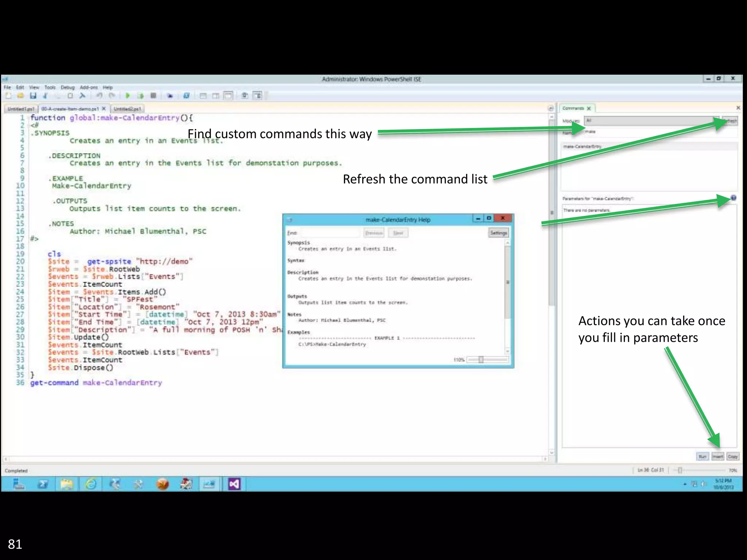
Task: Click the Copy button in Commands pane
Action: (x=732, y=456)
